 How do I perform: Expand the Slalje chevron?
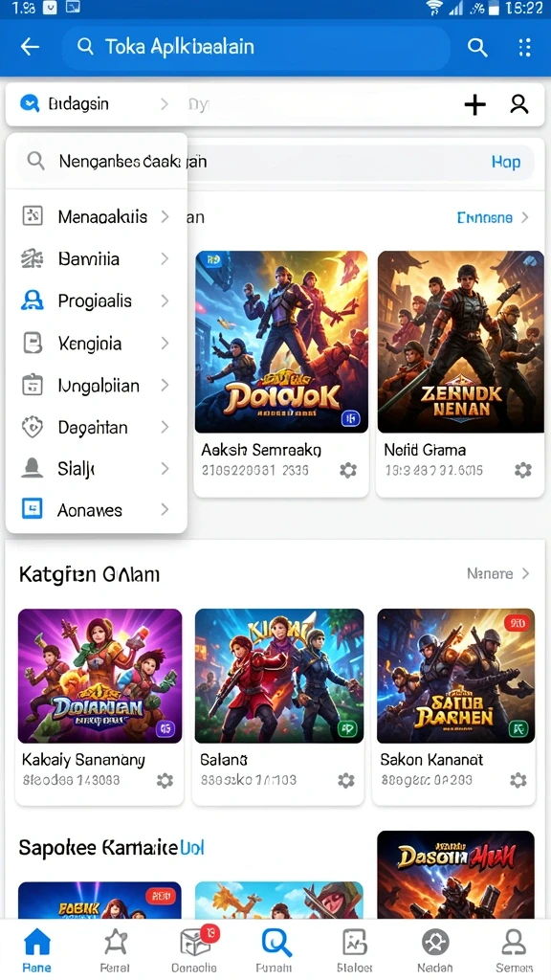click(165, 468)
